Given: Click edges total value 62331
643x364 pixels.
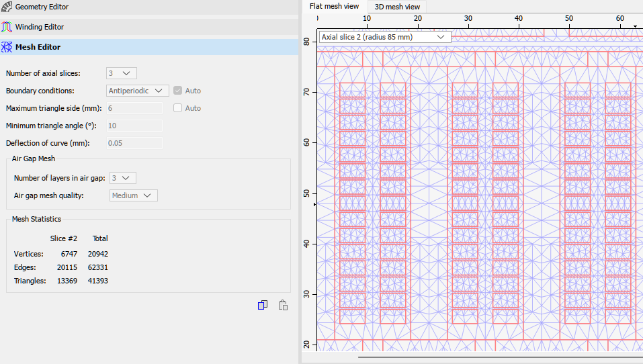Looking at the screenshot, I should 98,267.
